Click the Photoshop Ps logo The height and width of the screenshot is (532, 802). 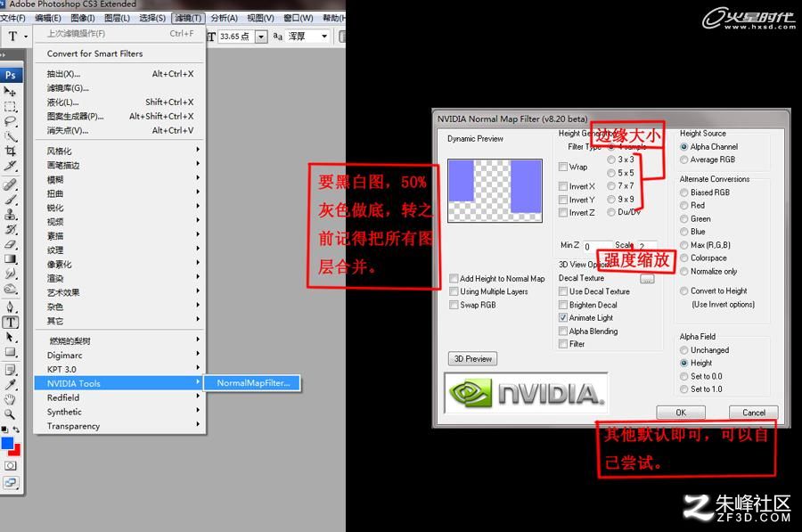point(11,75)
